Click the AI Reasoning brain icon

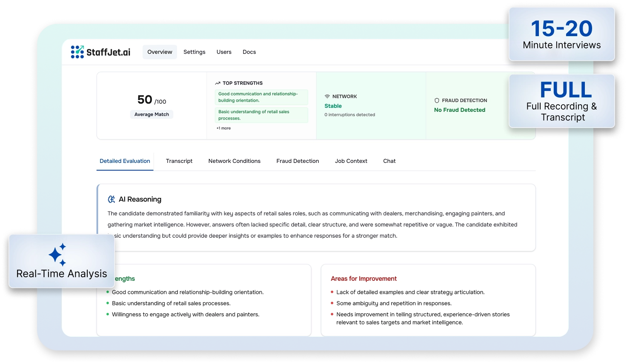tap(112, 199)
